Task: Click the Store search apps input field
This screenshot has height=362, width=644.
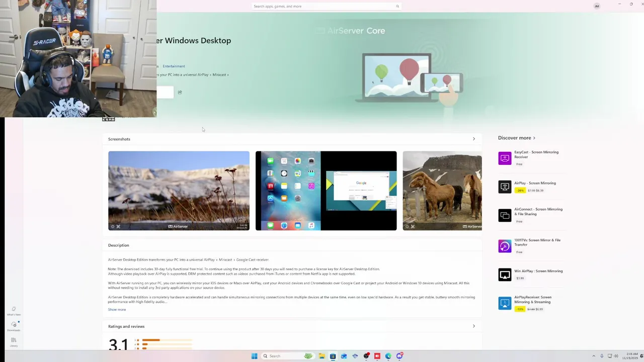Action: pos(326,6)
